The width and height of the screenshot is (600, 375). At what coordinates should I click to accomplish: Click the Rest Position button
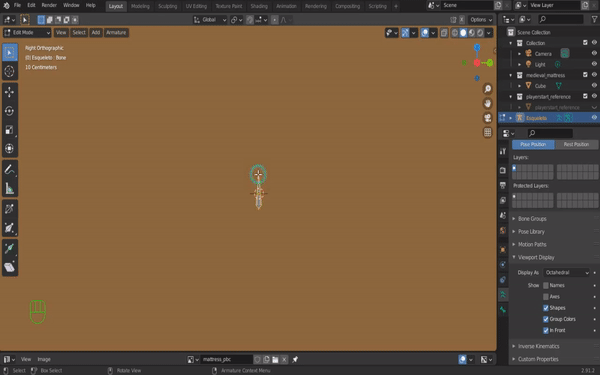pyautogui.click(x=576, y=144)
